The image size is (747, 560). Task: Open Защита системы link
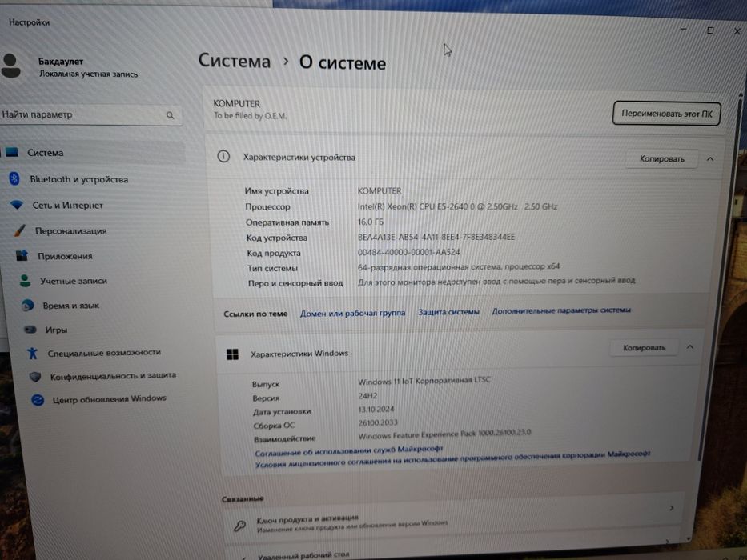[448, 312]
